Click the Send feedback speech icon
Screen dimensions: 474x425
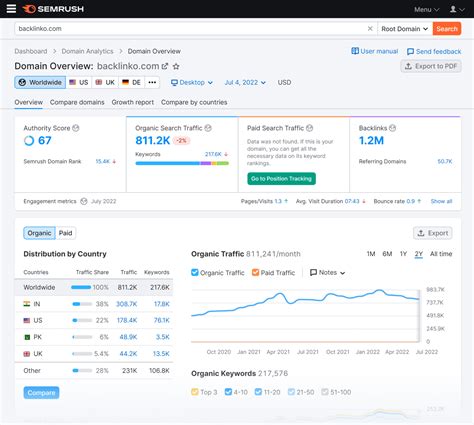pyautogui.click(x=410, y=52)
